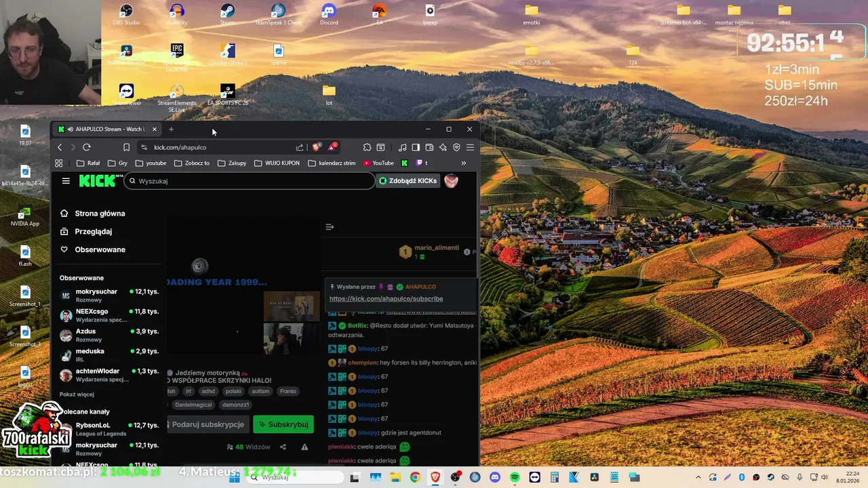Image resolution: width=868 pixels, height=488 pixels.
Task: Show hidden bookmarks with double chevron
Action: pos(464,163)
